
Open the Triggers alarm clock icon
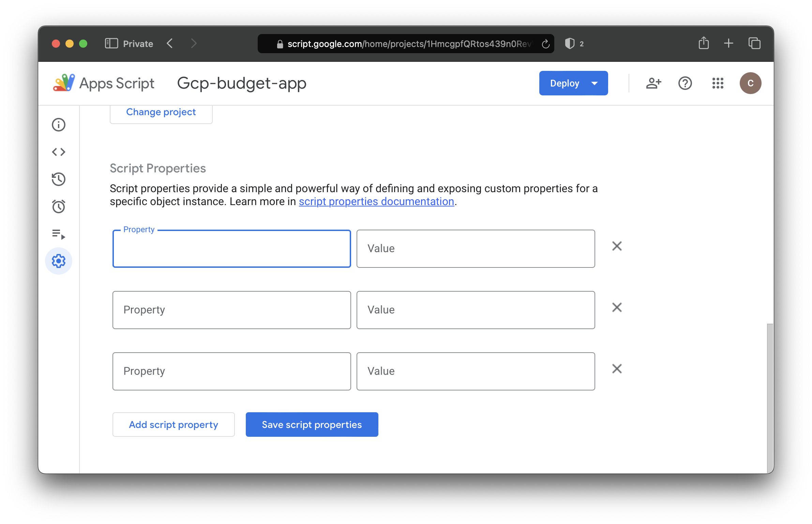pyautogui.click(x=59, y=206)
